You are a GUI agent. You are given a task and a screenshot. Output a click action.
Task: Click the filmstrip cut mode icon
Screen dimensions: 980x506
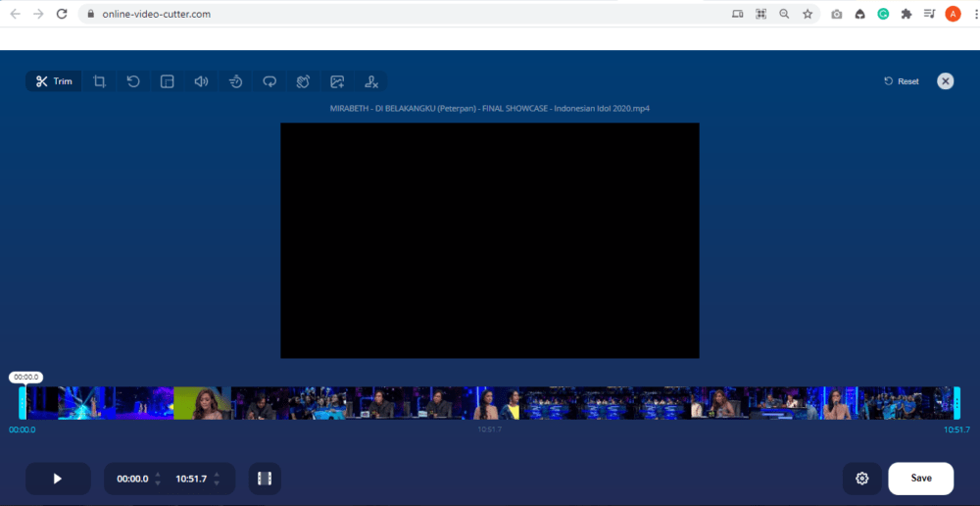(x=265, y=479)
